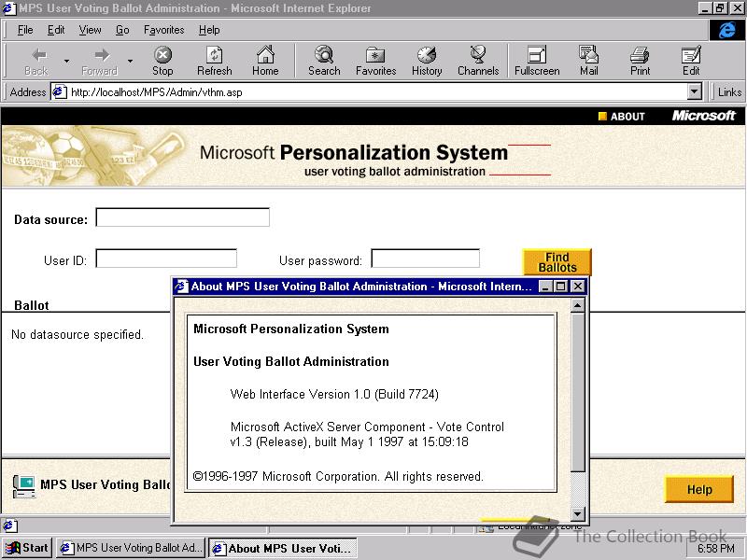Click 'User Voting Ballot Administration' heading in About
The width and height of the screenshot is (747, 560).
tap(291, 361)
